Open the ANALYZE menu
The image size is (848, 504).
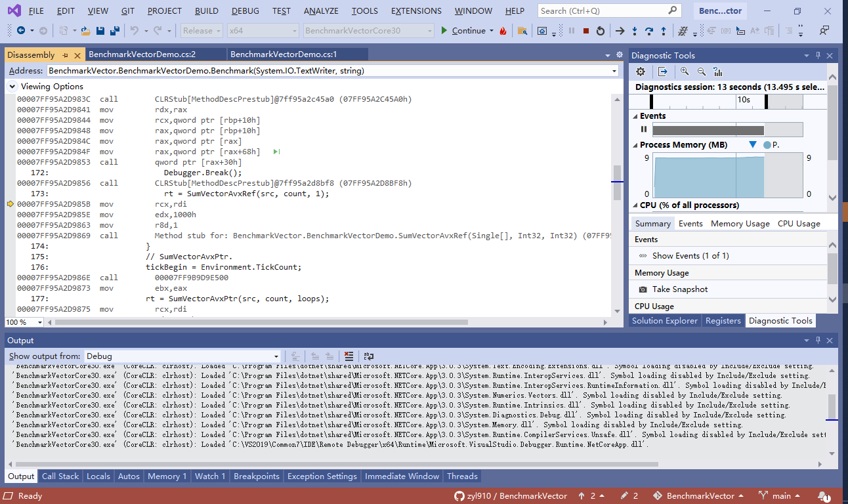pos(321,10)
